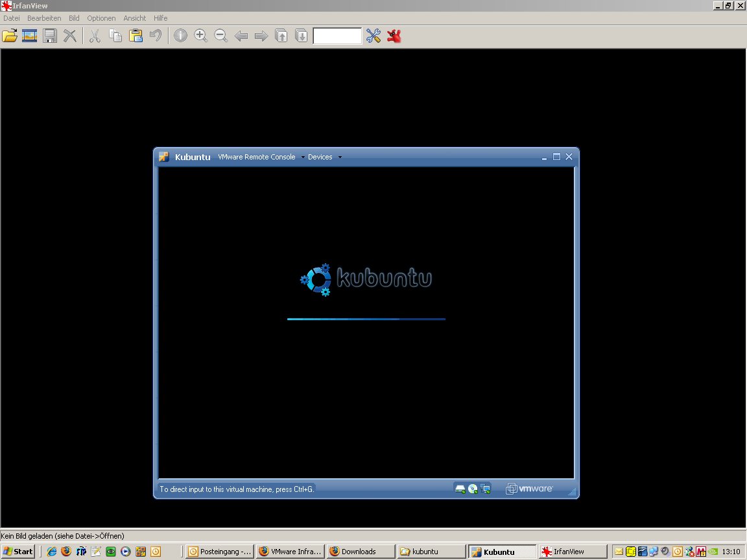Click the toolbar page number input field
This screenshot has height=560, width=747.
[337, 36]
